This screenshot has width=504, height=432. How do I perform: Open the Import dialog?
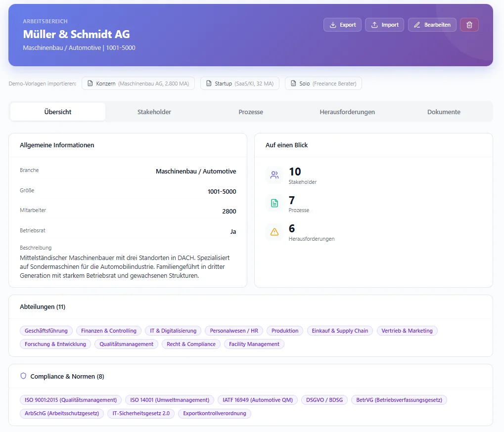coord(384,25)
